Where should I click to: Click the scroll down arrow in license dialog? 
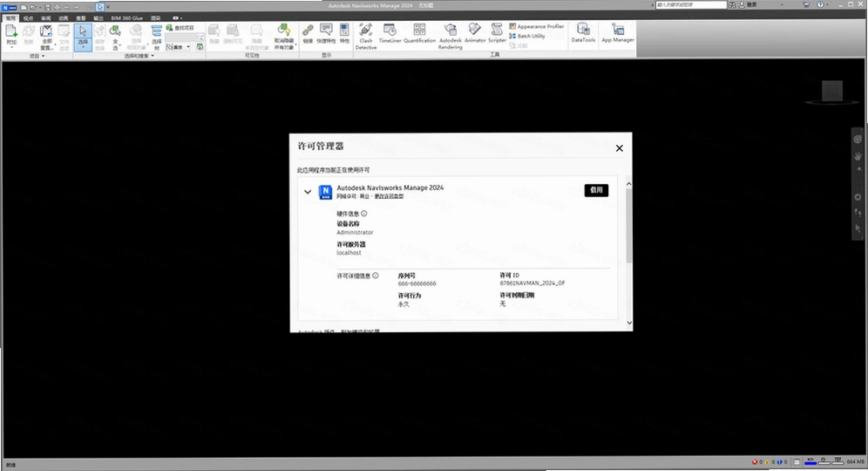click(629, 323)
